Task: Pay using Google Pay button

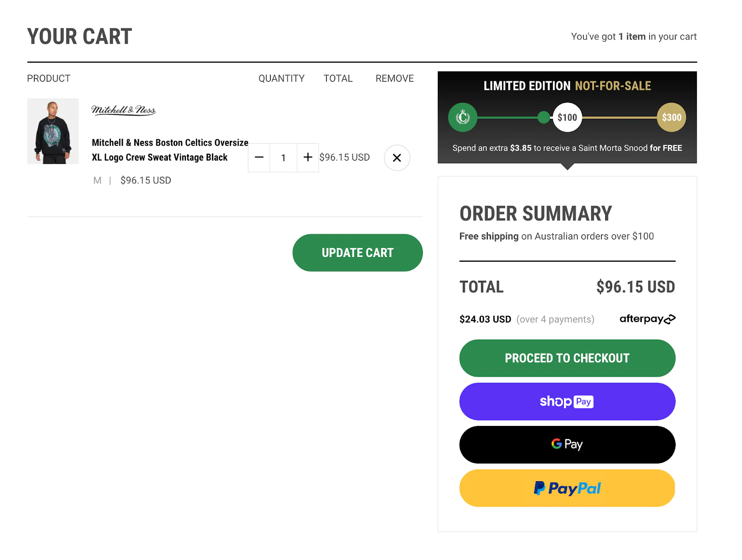Action: click(567, 445)
